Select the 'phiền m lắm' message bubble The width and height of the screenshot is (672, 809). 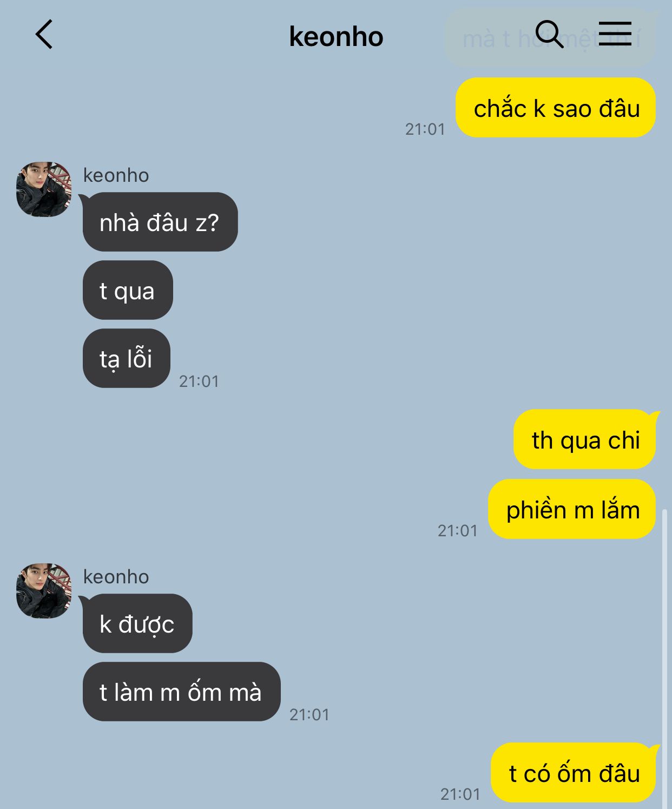(x=572, y=509)
